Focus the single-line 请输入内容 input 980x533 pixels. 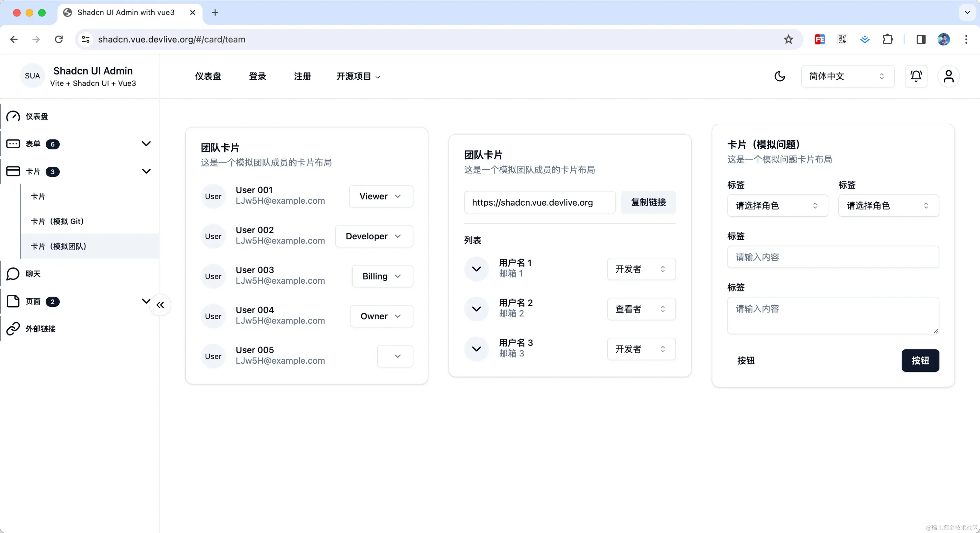[x=833, y=257]
